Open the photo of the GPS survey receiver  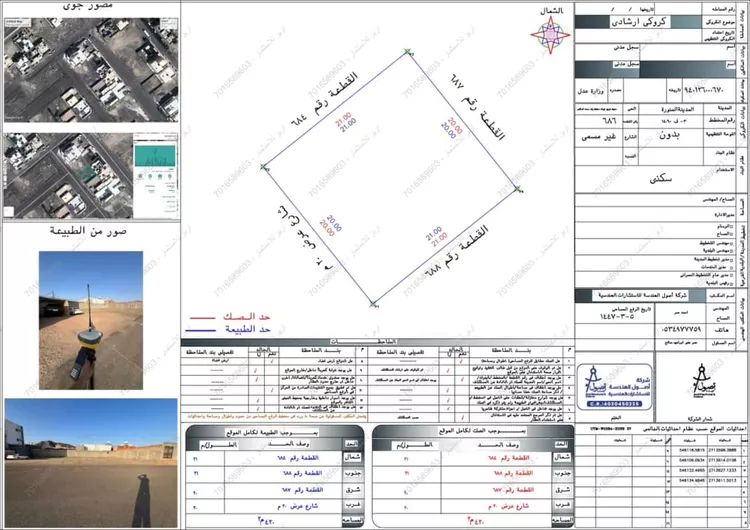coord(91,320)
